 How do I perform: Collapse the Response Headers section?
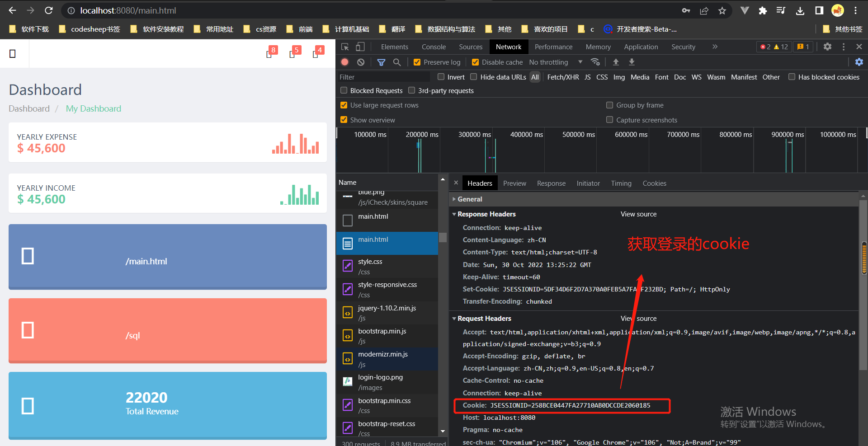pos(484,214)
